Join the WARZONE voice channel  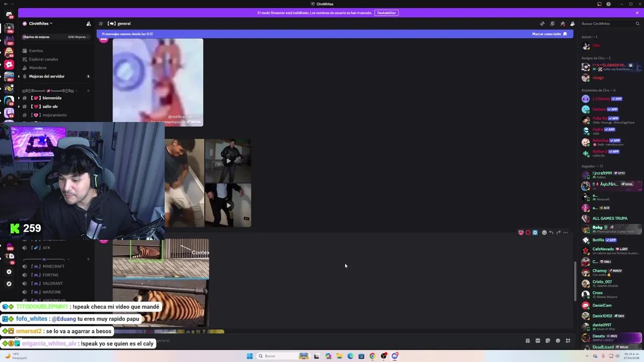click(x=52, y=292)
